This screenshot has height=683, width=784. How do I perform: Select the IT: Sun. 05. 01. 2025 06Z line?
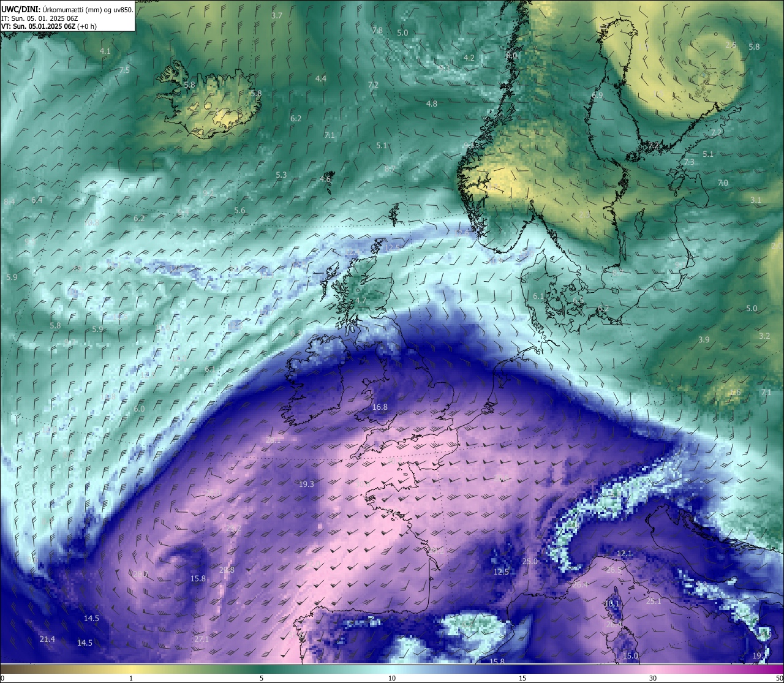point(40,18)
